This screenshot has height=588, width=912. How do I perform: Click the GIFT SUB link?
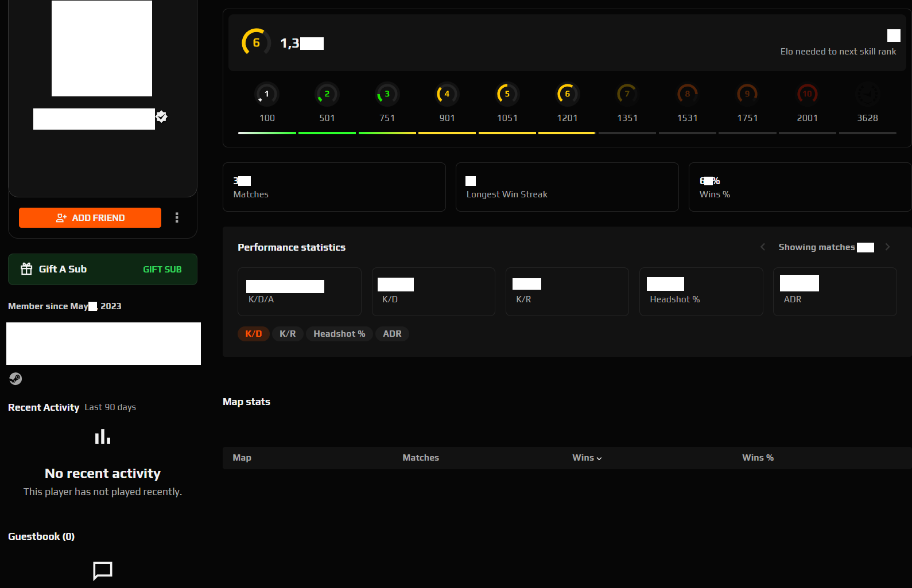162,270
